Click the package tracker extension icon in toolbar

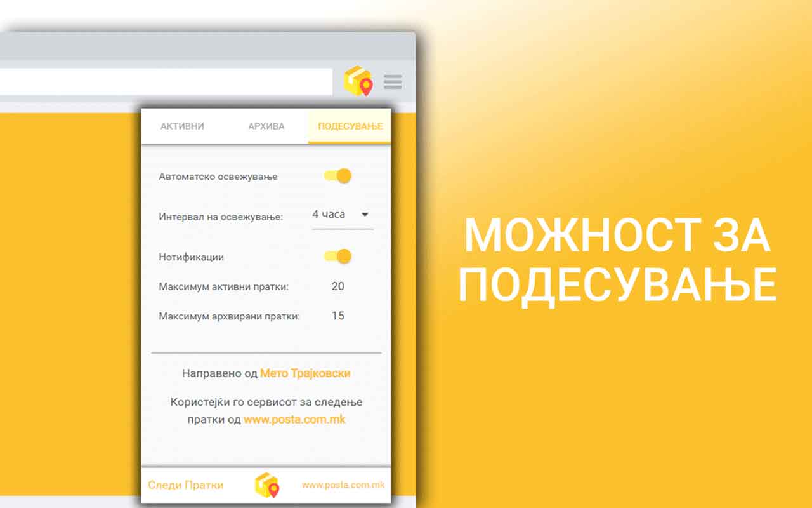tap(358, 81)
